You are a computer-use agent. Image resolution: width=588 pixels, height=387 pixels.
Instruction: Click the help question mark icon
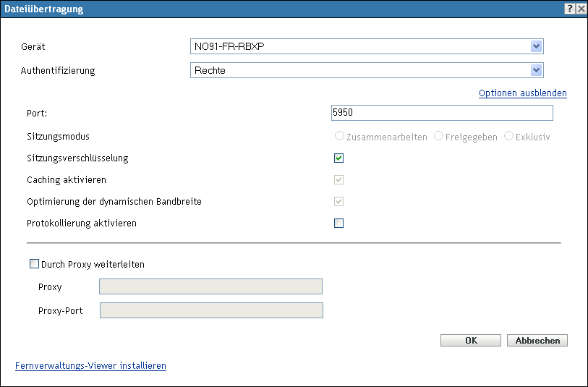click(x=570, y=9)
